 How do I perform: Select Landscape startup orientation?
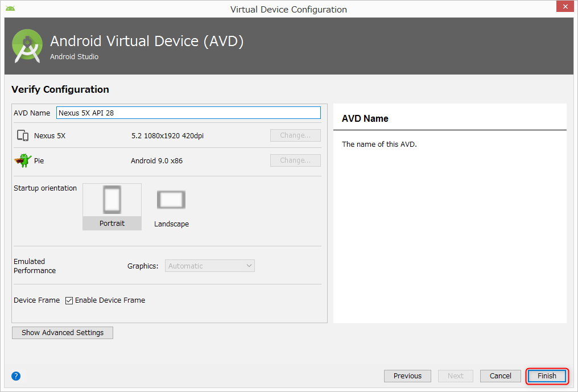pyautogui.click(x=171, y=208)
